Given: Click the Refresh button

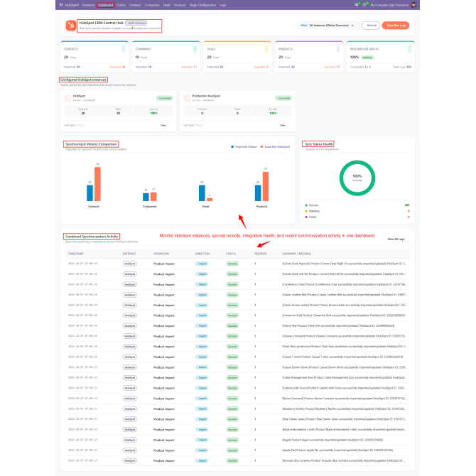Looking at the screenshot, I should [x=372, y=26].
